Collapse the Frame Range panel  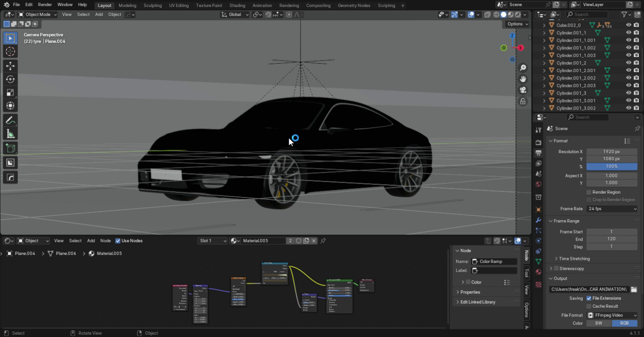coord(566,221)
